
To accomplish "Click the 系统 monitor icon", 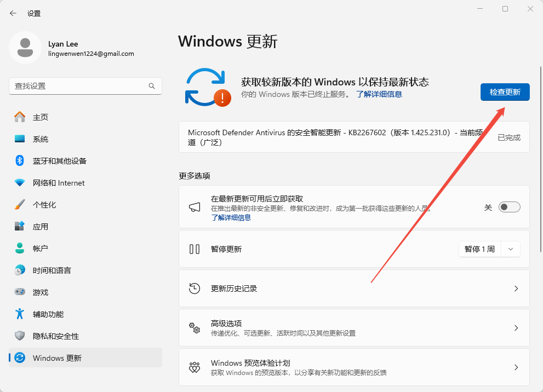I will (x=20, y=139).
